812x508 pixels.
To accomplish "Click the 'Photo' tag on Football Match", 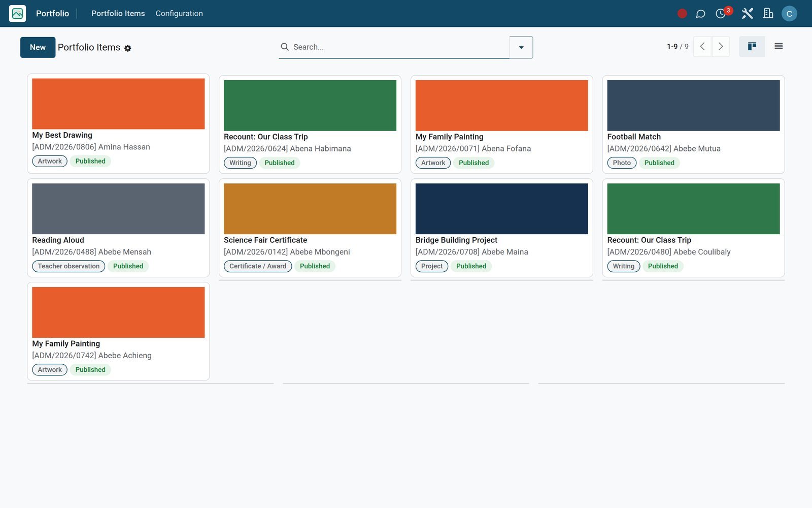I will tap(622, 163).
